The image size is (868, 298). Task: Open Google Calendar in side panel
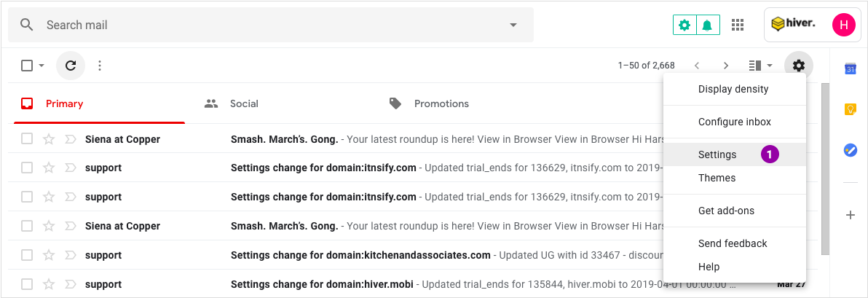point(851,69)
